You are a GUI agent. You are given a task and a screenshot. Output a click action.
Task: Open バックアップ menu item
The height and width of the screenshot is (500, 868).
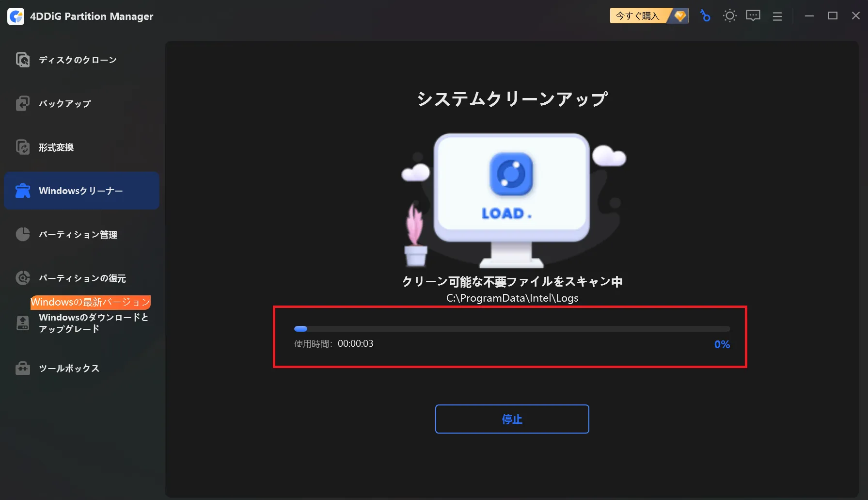(x=81, y=103)
